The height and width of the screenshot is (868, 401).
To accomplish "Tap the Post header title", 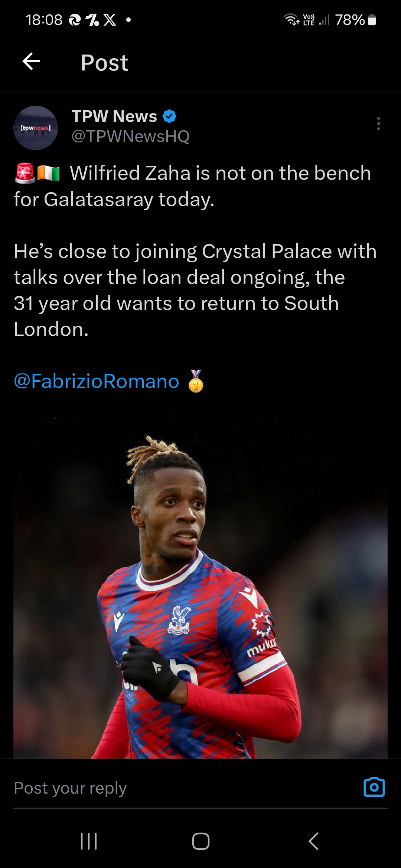I will point(104,62).
